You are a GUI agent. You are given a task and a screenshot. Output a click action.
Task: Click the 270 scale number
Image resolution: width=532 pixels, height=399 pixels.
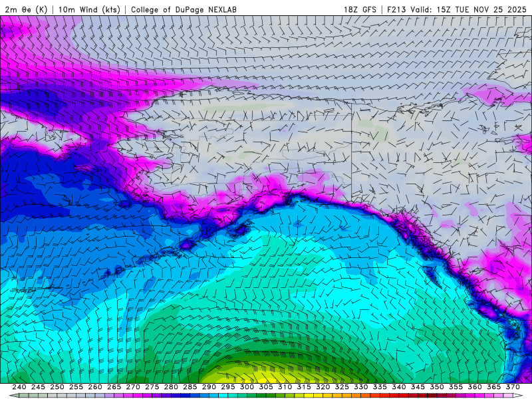(133, 387)
